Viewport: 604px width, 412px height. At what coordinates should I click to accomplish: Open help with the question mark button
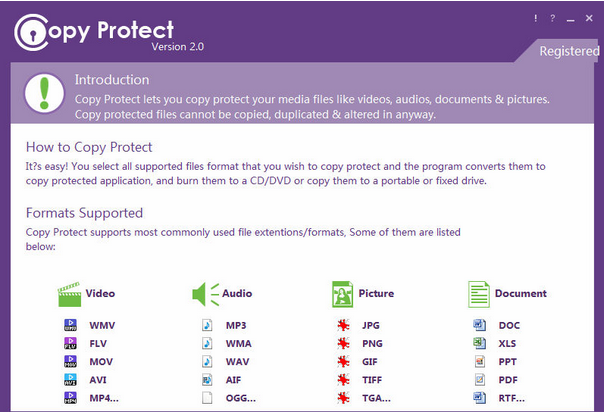point(552,19)
